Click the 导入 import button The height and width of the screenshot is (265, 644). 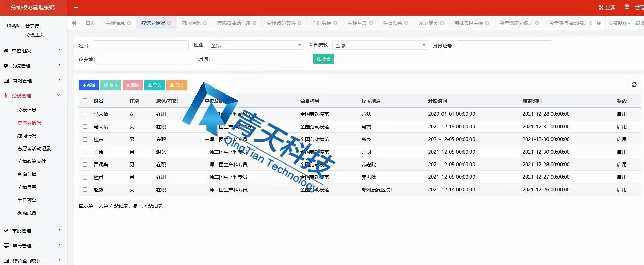(x=154, y=85)
